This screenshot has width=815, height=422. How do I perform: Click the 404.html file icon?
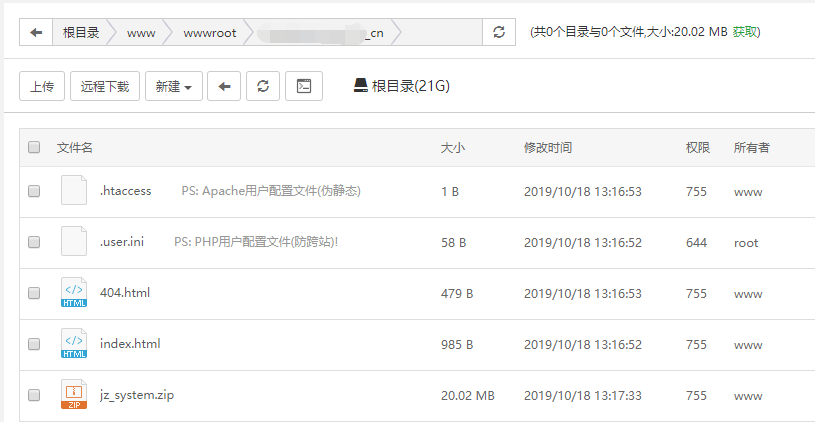click(74, 294)
